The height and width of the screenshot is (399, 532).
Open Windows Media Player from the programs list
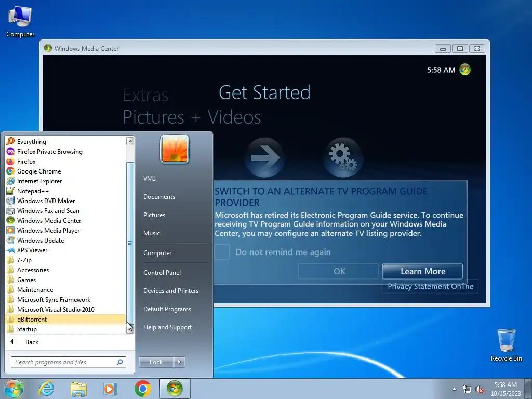click(65, 230)
